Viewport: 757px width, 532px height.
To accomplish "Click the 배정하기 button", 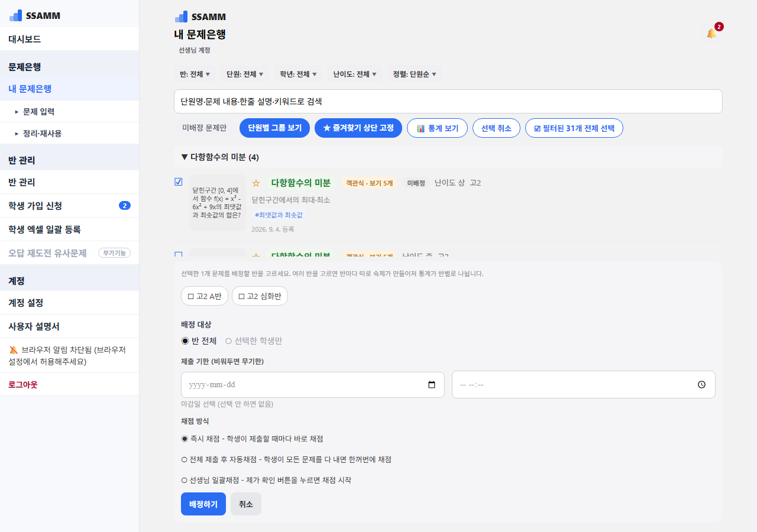I will coord(203,504).
